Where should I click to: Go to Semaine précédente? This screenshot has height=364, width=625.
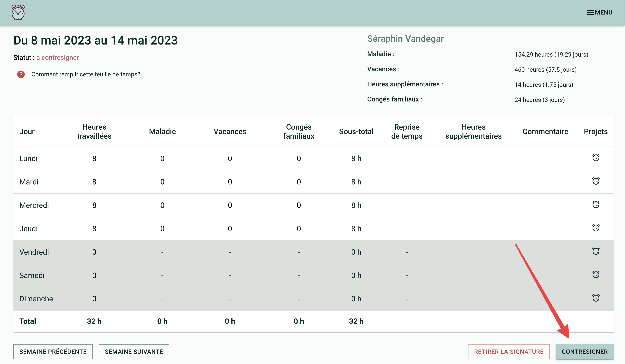point(53,352)
